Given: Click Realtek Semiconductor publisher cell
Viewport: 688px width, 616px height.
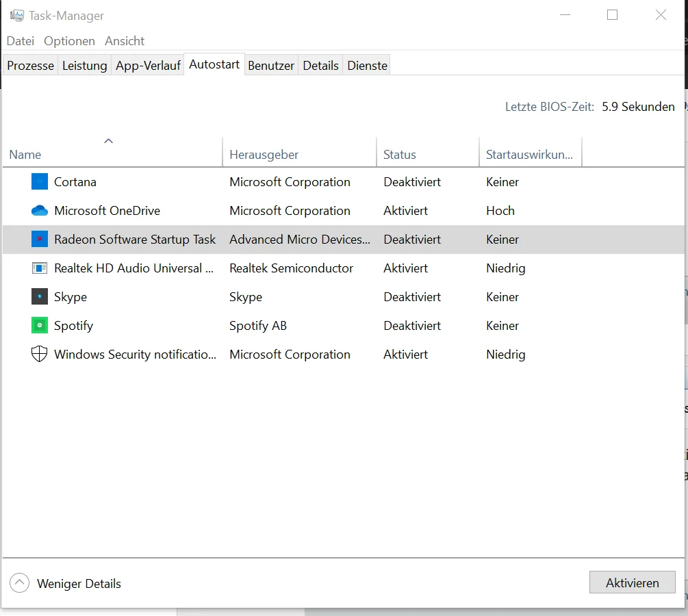Looking at the screenshot, I should click(292, 268).
